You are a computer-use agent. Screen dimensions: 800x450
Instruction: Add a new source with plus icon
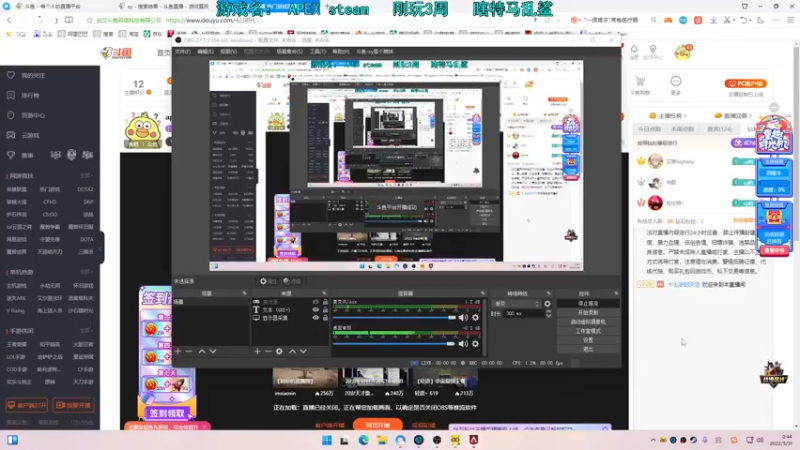[x=257, y=352]
